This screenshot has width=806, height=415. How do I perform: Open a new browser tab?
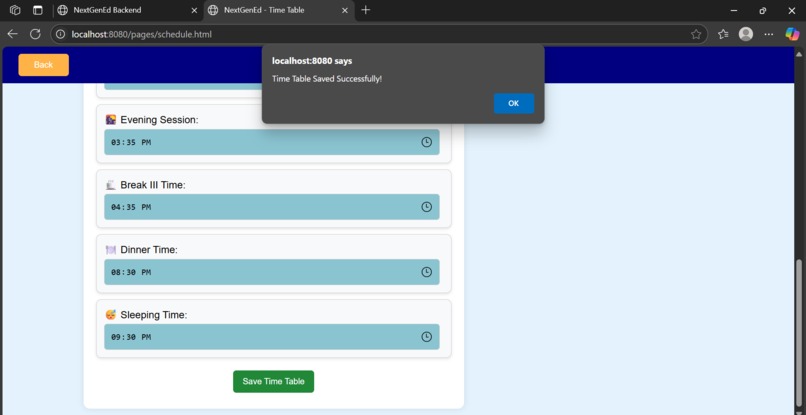tap(365, 10)
